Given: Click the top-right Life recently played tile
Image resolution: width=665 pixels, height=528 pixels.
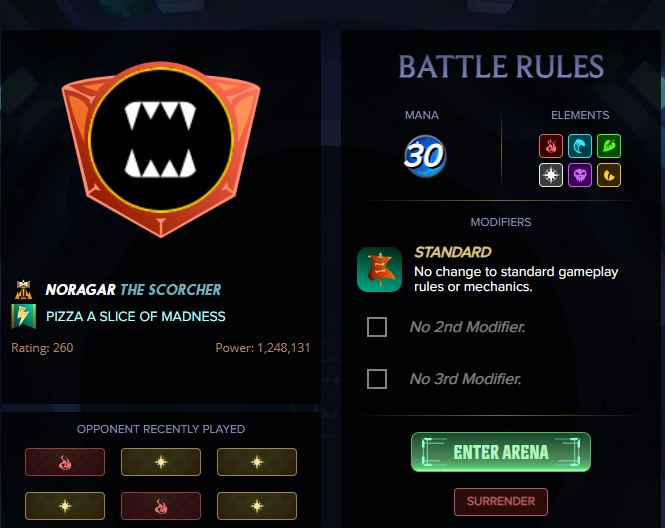Looking at the screenshot, I should (257, 462).
